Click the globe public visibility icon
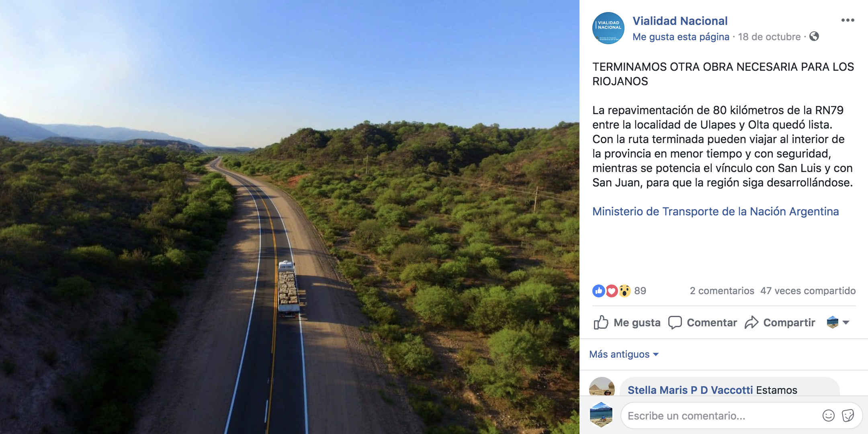Viewport: 868px width, 434px height. 814,37
